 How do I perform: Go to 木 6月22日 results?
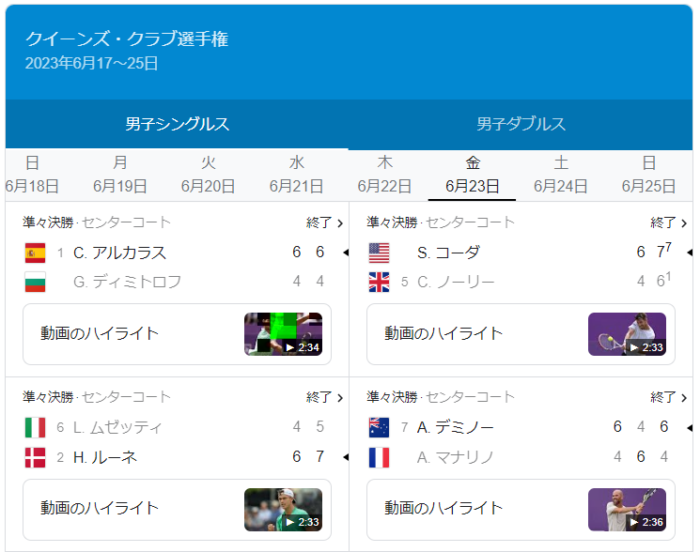(x=384, y=175)
